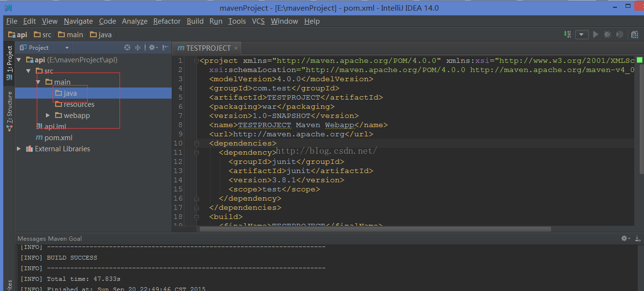Open the File menu
644x291 pixels.
click(x=12, y=21)
